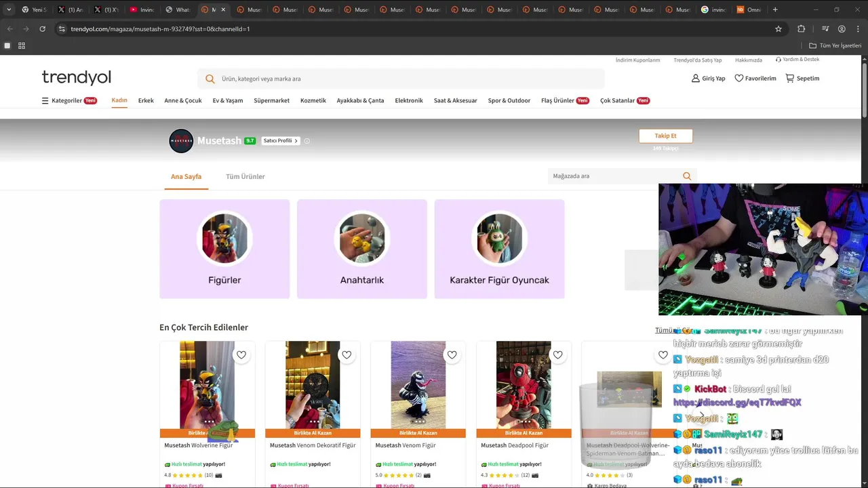Click Hakkımızda link
Viewport: 868px width, 488px height.
pos(749,60)
